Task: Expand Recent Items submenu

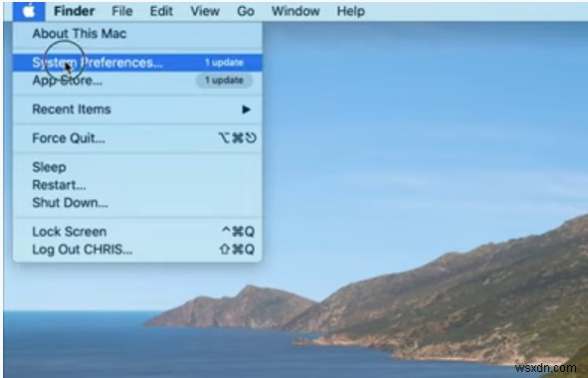Action: tap(137, 109)
